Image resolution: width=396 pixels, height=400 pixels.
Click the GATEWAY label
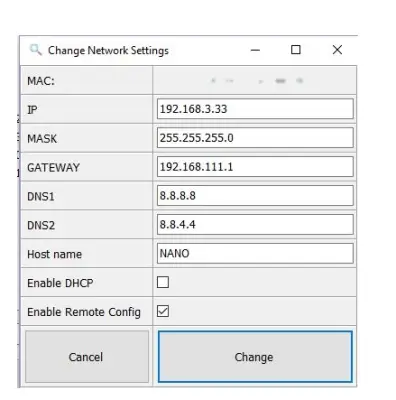coord(54,168)
